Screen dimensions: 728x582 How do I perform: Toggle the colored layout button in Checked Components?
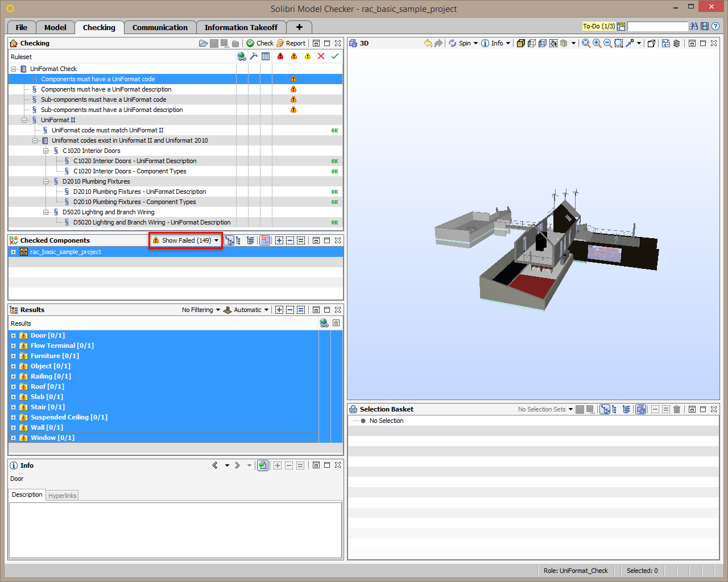(x=265, y=240)
